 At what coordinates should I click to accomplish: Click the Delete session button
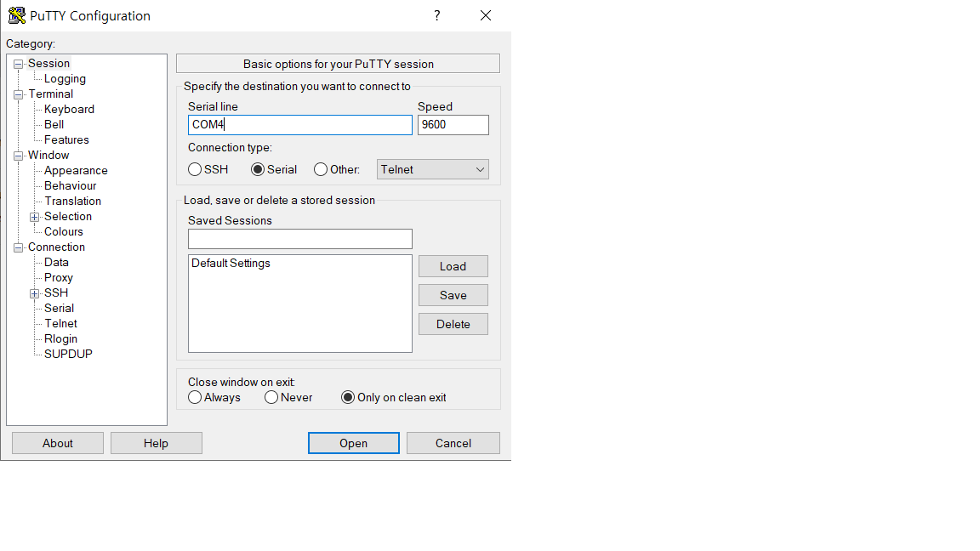[453, 324]
